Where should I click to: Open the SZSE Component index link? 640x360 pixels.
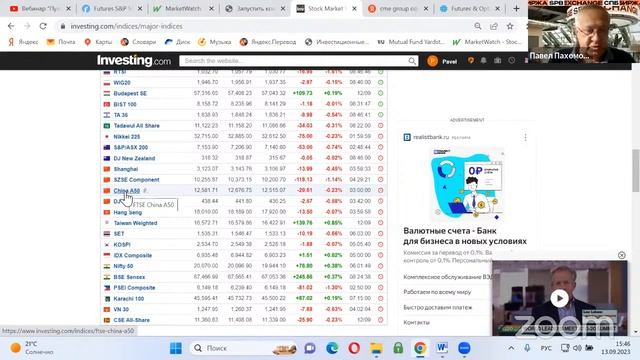click(x=136, y=180)
